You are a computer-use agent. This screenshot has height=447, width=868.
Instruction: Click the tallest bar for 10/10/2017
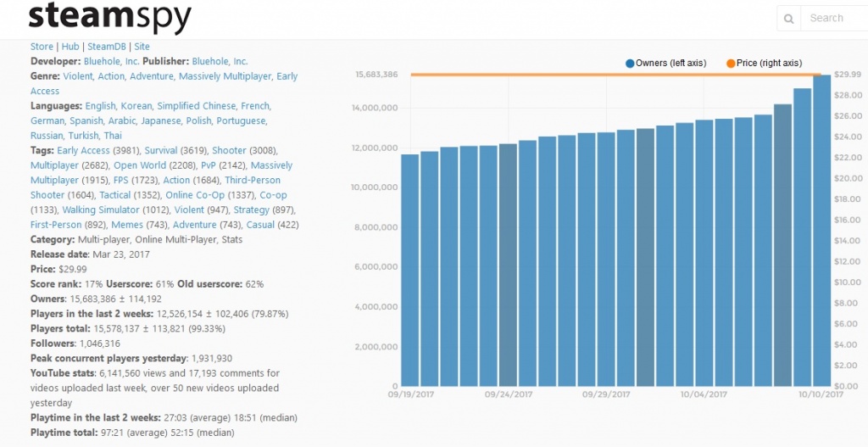(x=822, y=231)
